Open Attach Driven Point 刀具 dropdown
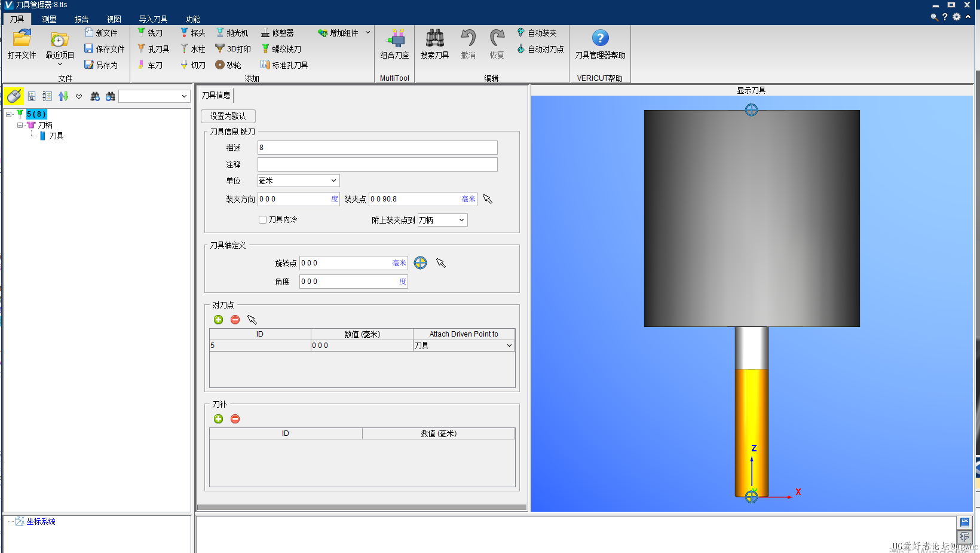The height and width of the screenshot is (553, 980). pyautogui.click(x=464, y=346)
